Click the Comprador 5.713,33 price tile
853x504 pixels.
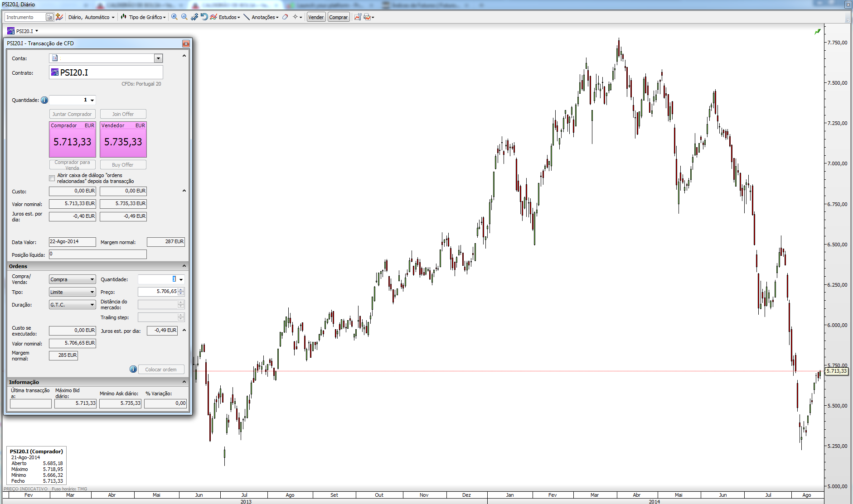click(73, 139)
